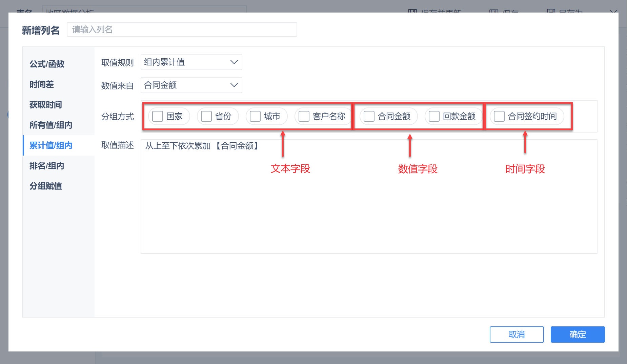Check the 国家 grouping checkbox

[158, 116]
